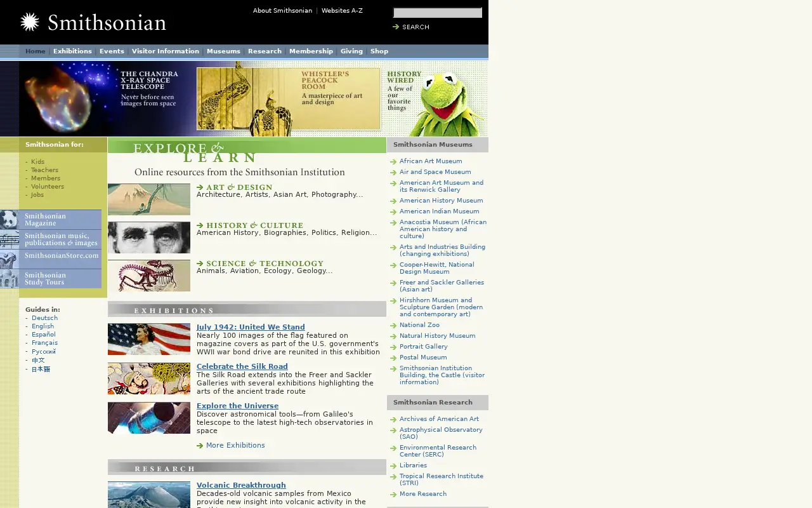The height and width of the screenshot is (508, 812).
Task: Click the Smithsonian sunburst logo
Action: click(30, 22)
